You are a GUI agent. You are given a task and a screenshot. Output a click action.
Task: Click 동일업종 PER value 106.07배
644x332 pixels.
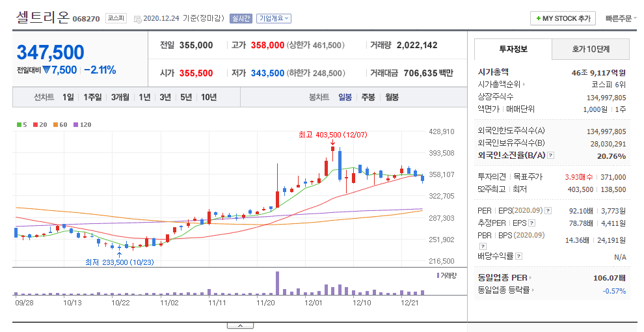(610, 278)
